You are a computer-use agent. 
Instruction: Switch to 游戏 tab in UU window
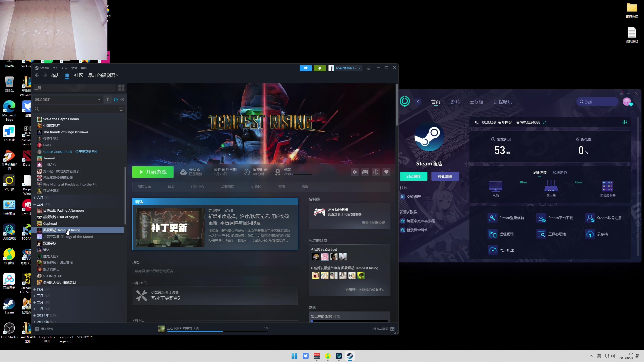pyautogui.click(x=455, y=102)
